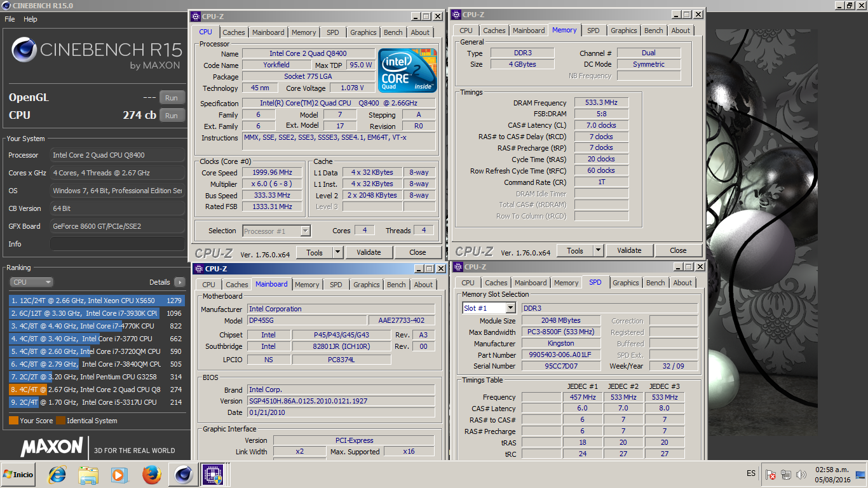Image resolution: width=868 pixels, height=488 pixels.
Task: Expand ranking Details arrow
Action: point(179,282)
